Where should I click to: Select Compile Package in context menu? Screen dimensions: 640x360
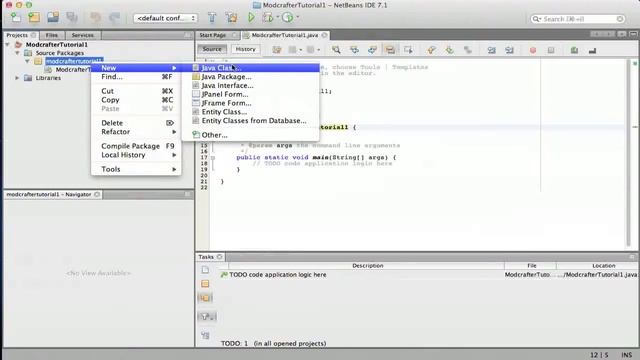(x=136, y=146)
